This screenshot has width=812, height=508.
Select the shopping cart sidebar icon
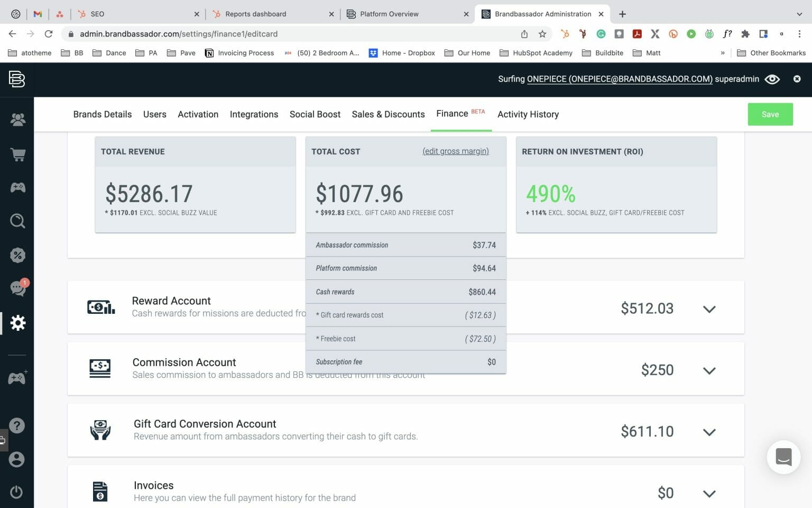point(17,154)
